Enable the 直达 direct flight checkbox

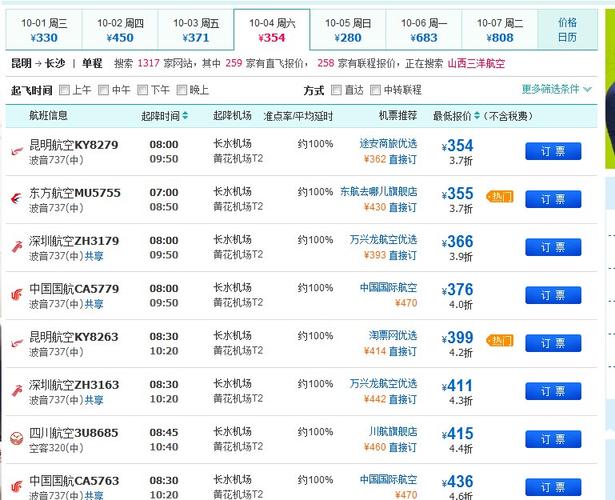[336, 90]
